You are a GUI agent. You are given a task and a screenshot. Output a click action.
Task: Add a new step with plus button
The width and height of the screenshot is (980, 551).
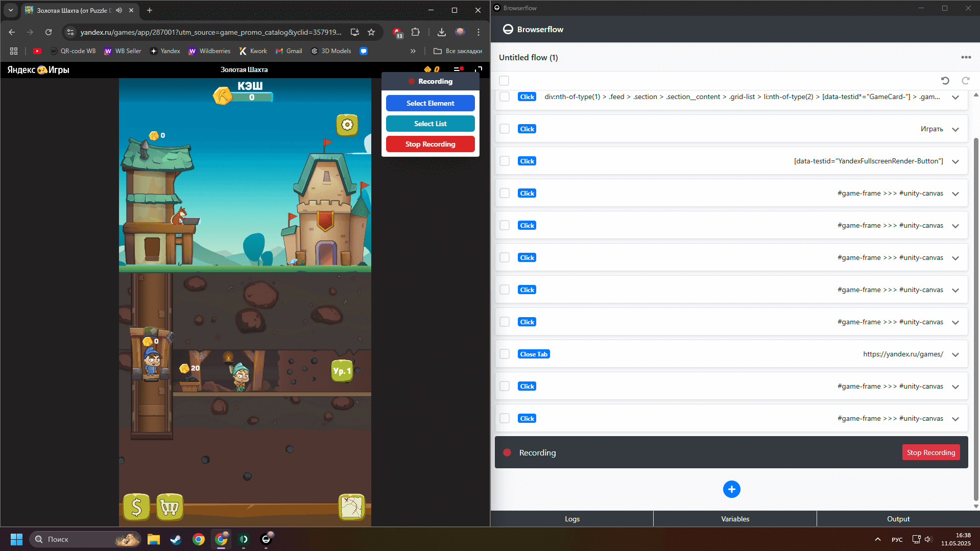pyautogui.click(x=731, y=489)
